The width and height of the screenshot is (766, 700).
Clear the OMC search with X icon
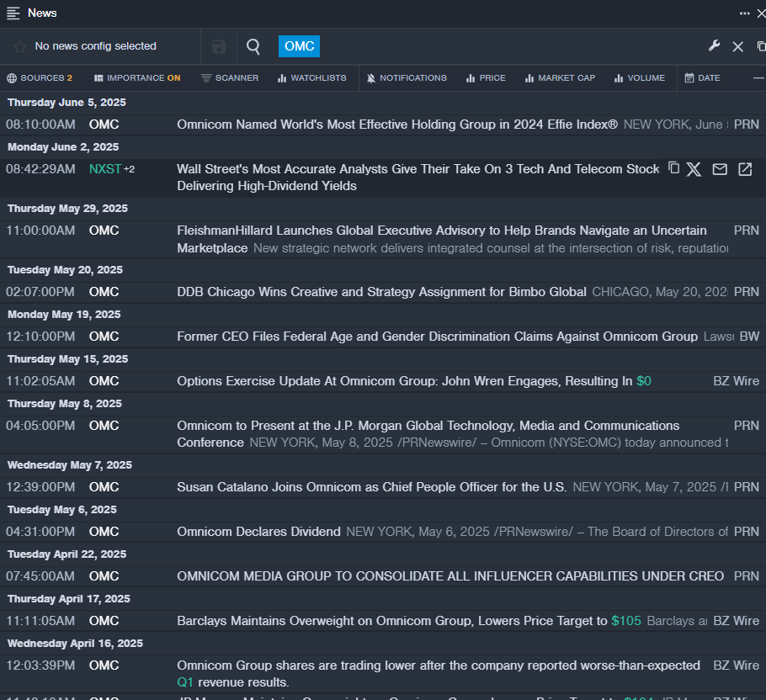(737, 46)
